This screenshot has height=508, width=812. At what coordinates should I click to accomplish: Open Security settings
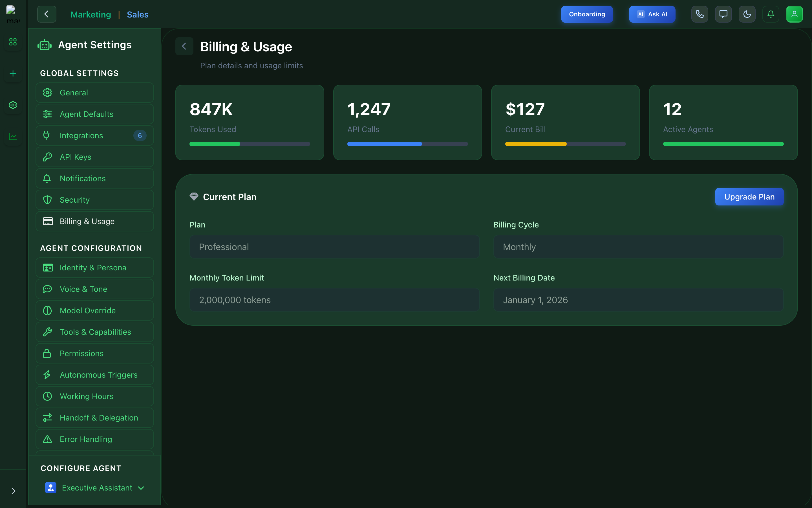tap(95, 200)
